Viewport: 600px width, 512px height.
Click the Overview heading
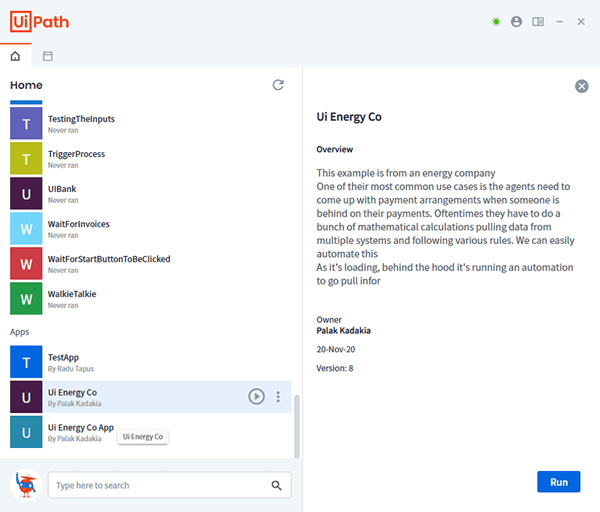[334, 149]
